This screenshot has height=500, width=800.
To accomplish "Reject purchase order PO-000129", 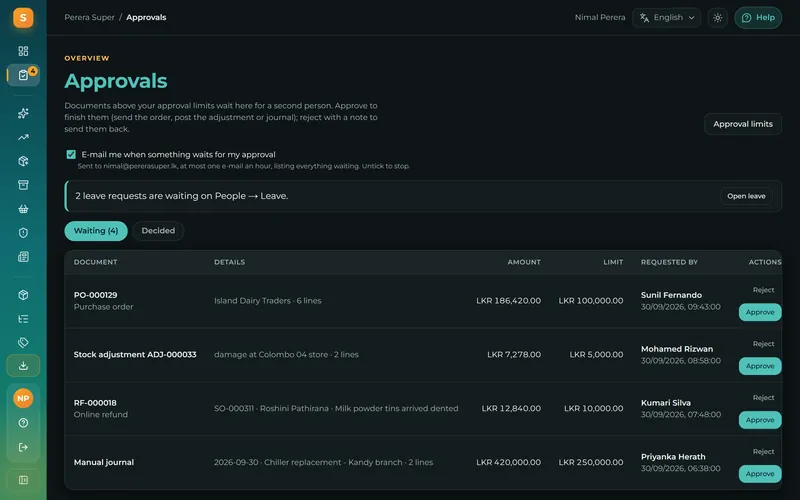I will (763, 290).
